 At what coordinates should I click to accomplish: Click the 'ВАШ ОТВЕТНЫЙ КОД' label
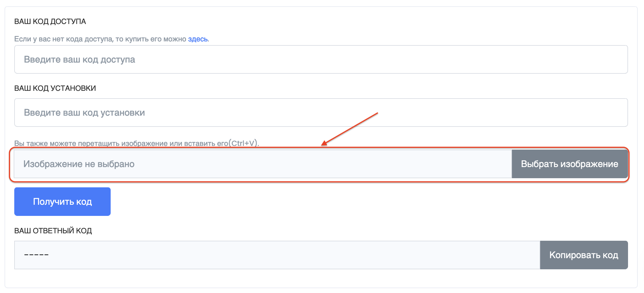pyautogui.click(x=53, y=231)
